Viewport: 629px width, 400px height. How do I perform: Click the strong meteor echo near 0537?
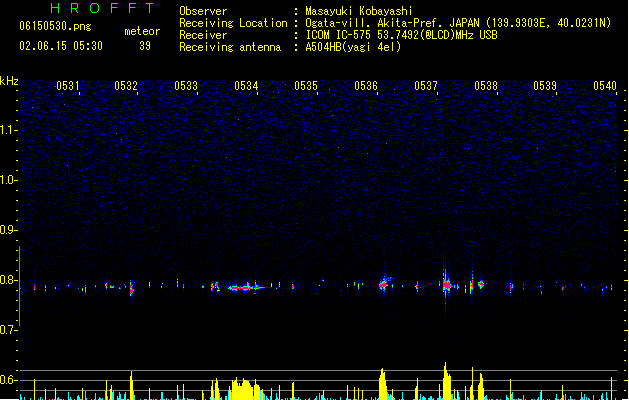(x=446, y=284)
